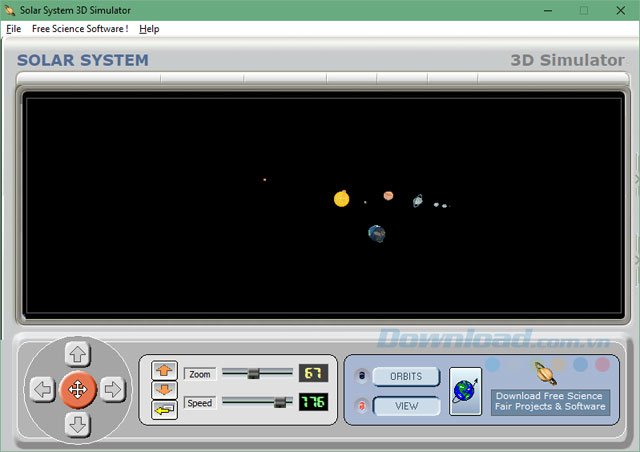Click the VIEW button
Viewport: 640px width, 452px height.
[x=406, y=406]
